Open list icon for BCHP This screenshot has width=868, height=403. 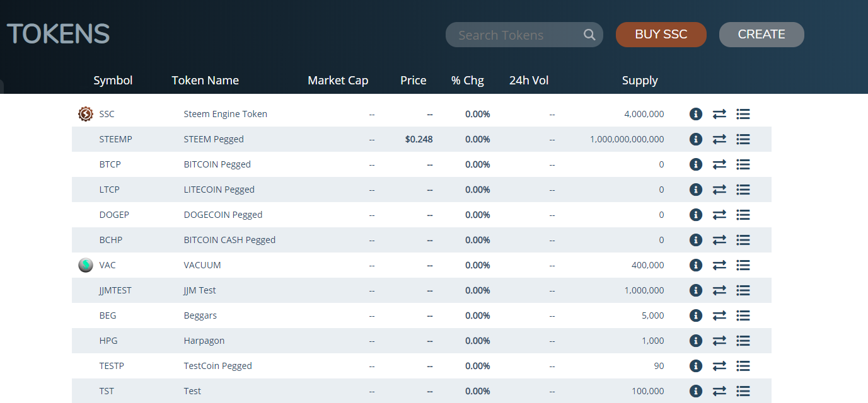(x=743, y=240)
